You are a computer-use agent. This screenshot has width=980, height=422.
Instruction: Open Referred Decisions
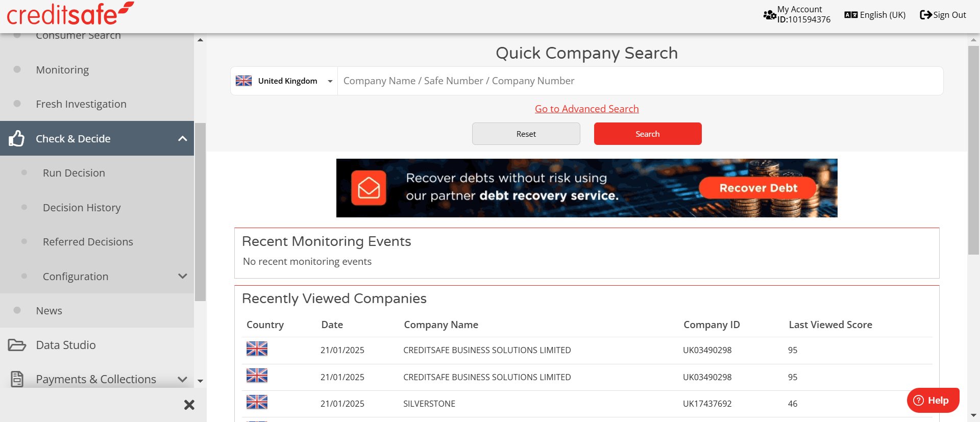tap(88, 241)
